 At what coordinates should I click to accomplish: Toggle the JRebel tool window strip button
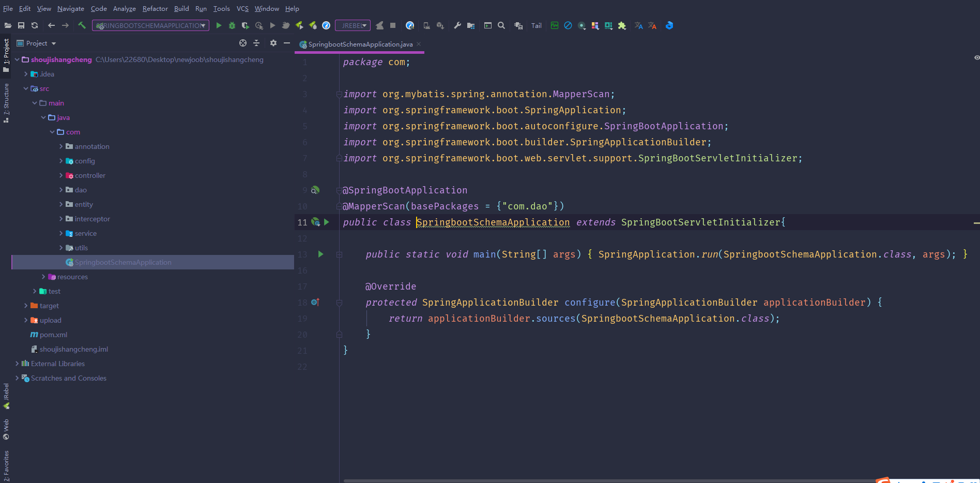pos(6,396)
